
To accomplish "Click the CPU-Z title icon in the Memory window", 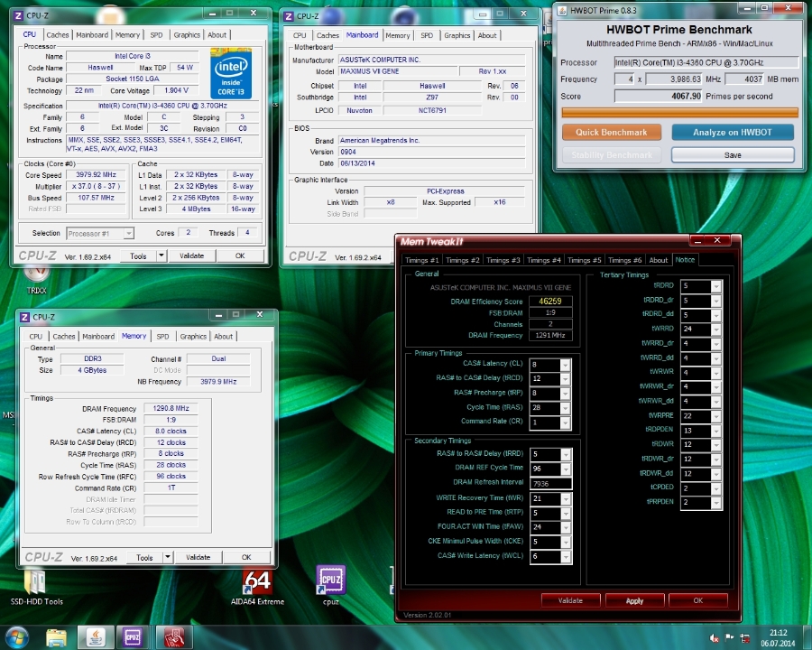I will tap(25, 317).
